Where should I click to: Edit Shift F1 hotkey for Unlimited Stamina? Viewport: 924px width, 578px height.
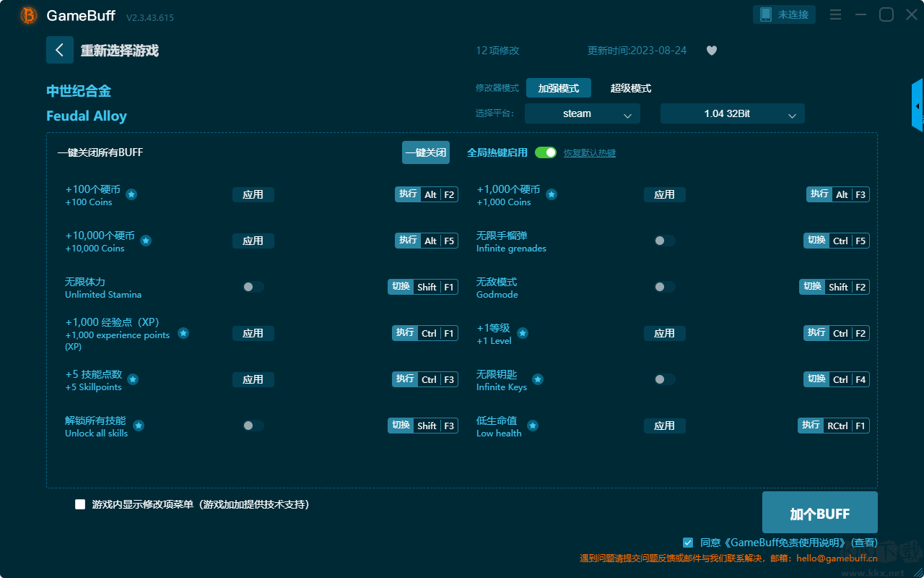pos(423,287)
